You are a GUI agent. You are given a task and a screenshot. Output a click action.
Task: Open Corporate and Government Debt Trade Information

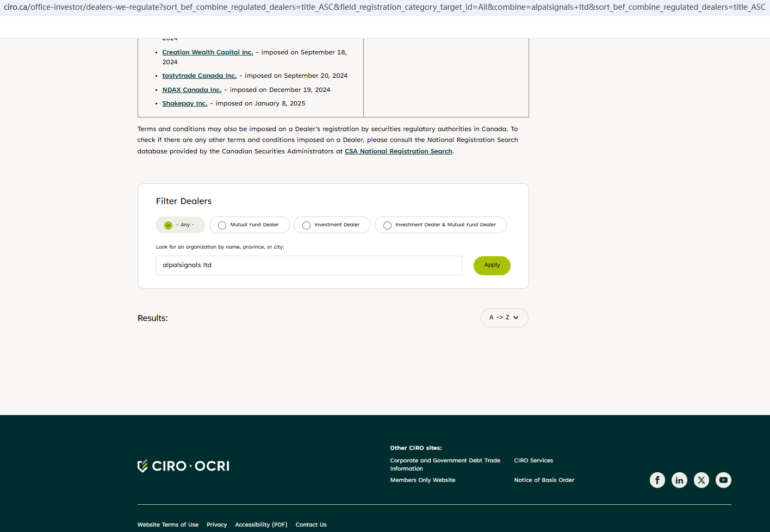[445, 465]
